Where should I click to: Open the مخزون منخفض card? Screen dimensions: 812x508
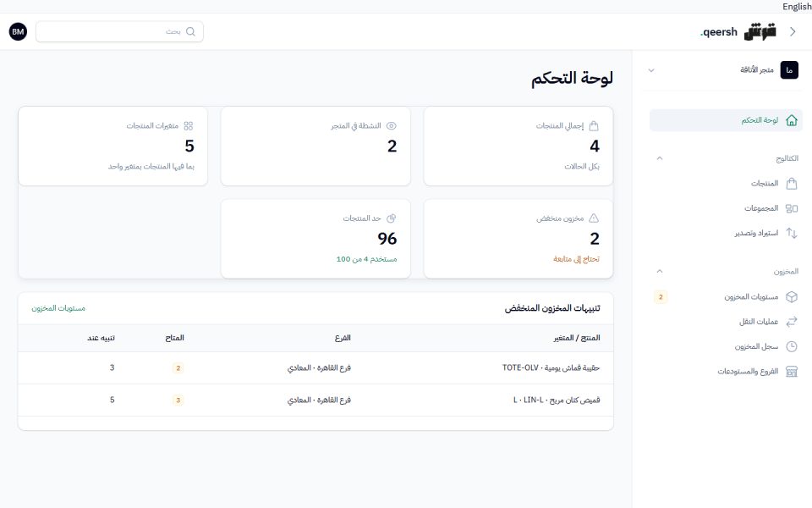[x=518, y=239]
